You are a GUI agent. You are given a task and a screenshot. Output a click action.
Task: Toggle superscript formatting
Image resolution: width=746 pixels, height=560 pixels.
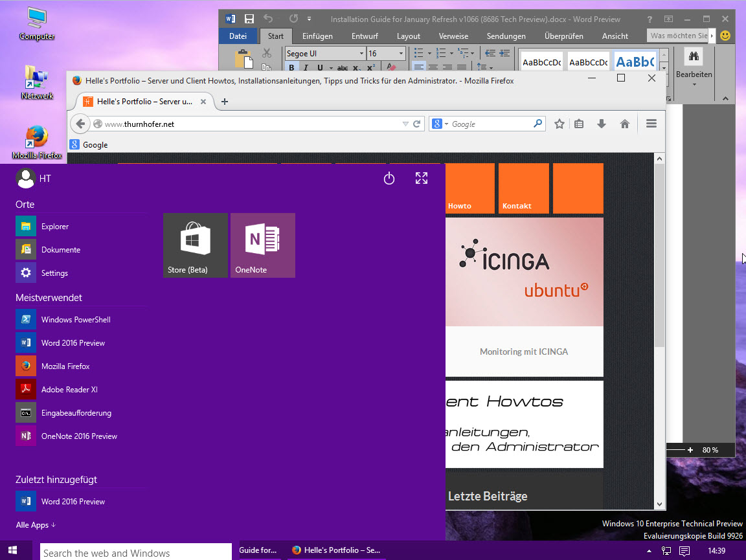coord(372,67)
